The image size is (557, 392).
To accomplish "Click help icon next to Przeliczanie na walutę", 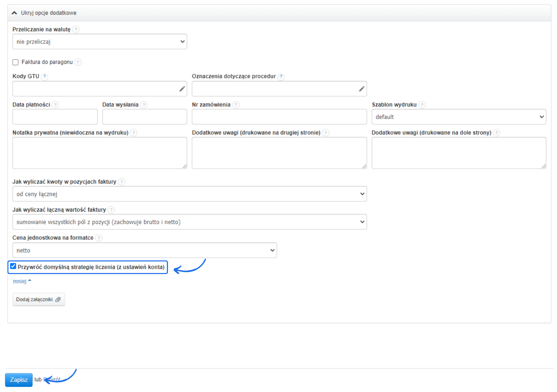I will point(76,30).
